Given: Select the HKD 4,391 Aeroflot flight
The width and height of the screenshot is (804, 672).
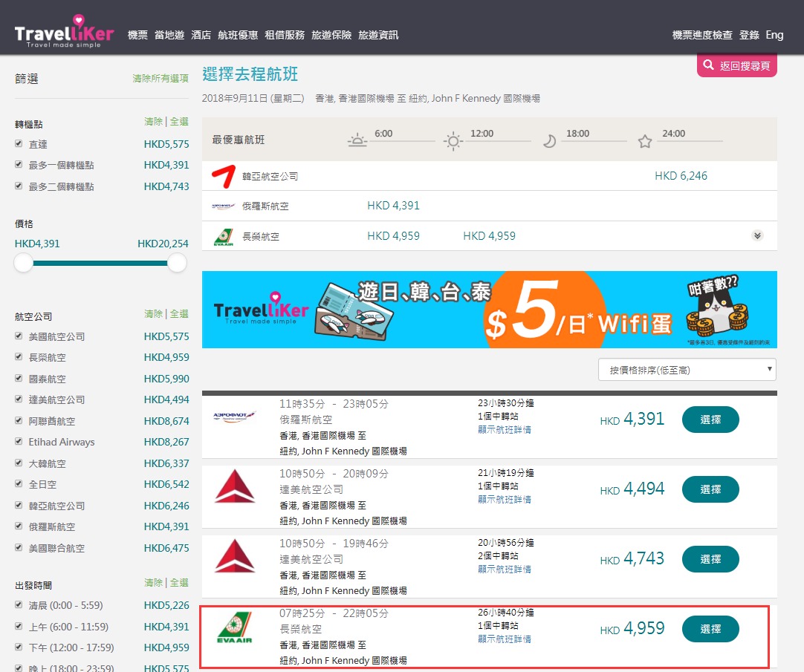Looking at the screenshot, I should point(710,420).
